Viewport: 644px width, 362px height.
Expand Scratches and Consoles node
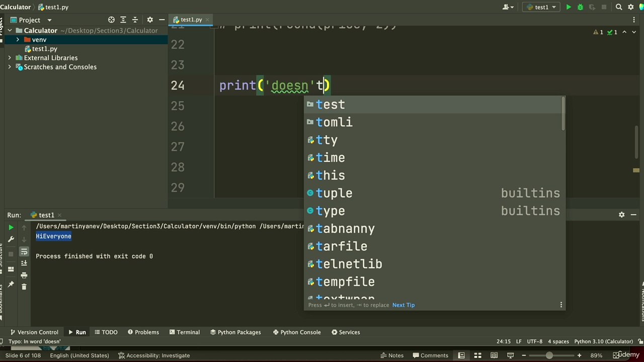pyautogui.click(x=10, y=67)
